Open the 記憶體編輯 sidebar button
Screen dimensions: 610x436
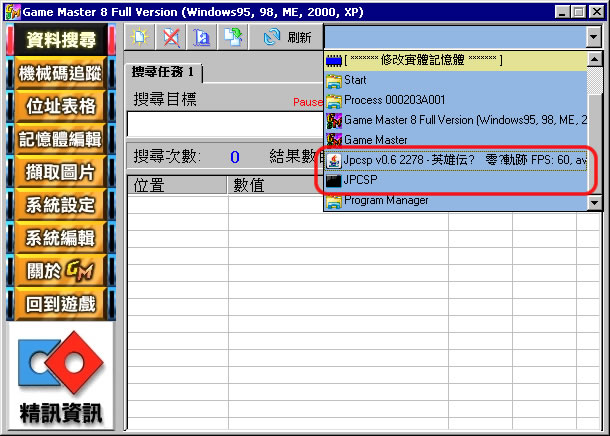pyautogui.click(x=61, y=139)
